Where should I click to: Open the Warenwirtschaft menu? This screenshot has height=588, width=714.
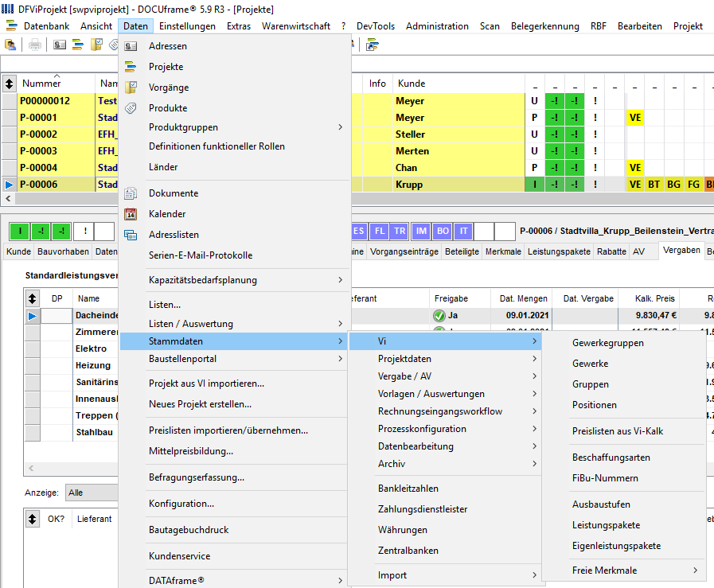[296, 26]
